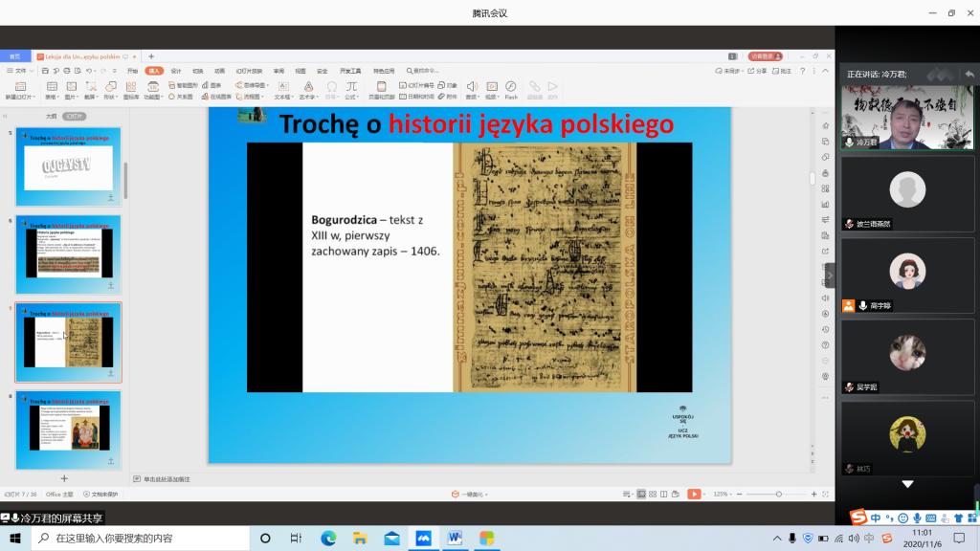Open the 设计 Design ribbon tab
The width and height of the screenshot is (980, 551).
175,71
